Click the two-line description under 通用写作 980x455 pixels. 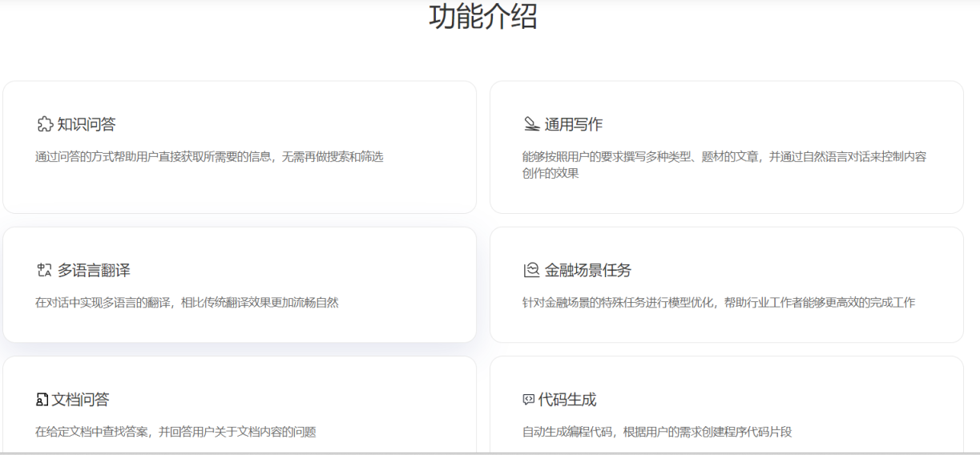pos(724,165)
